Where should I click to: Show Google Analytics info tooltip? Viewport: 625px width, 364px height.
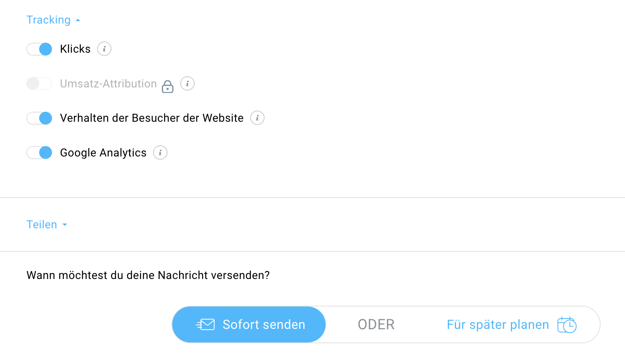click(x=160, y=152)
